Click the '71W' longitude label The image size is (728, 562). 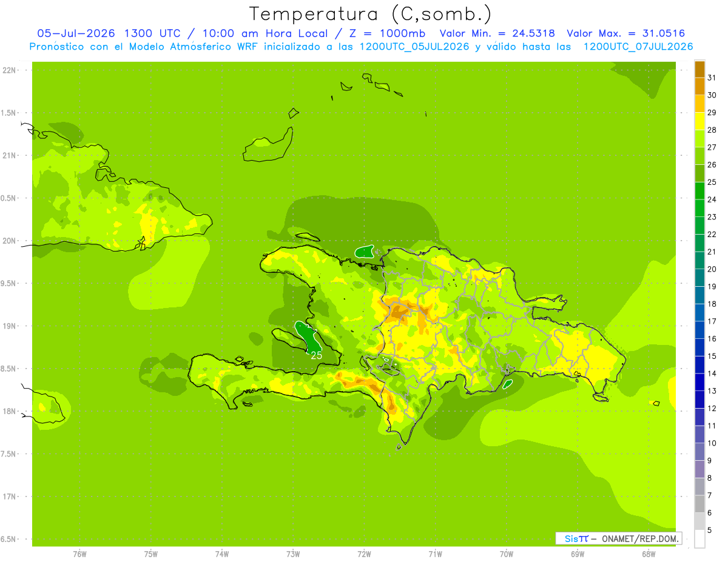click(x=435, y=555)
